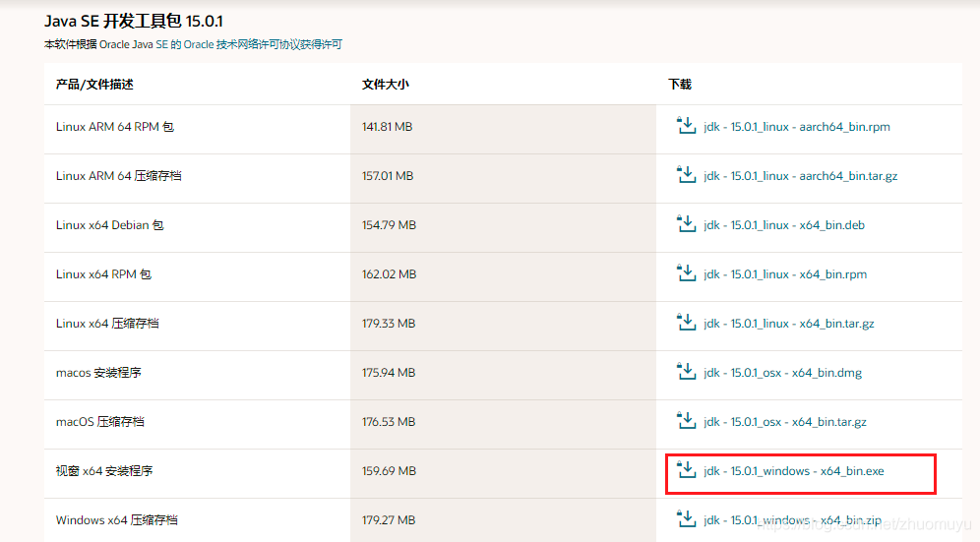This screenshot has height=542, width=980.
Task: Click download icon for linux x64_bin.tar.gz
Action: coord(686,323)
